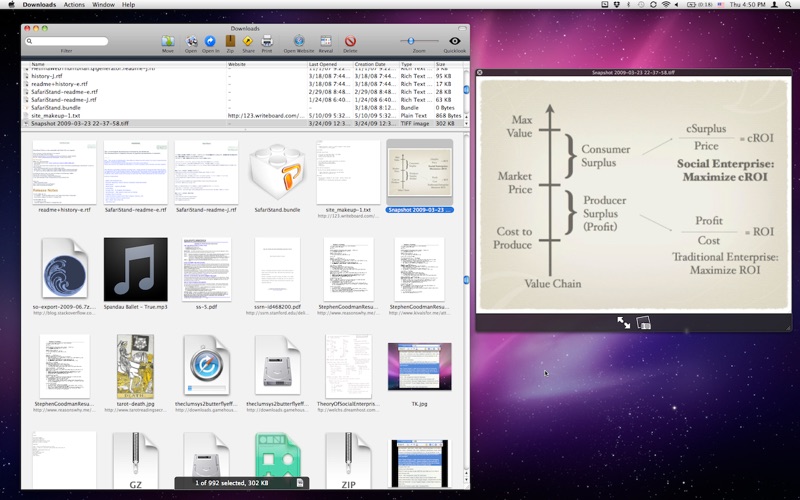Screen dimensions: 800x500
Task: Enter full screen in Quicklook preview
Action: (624, 323)
